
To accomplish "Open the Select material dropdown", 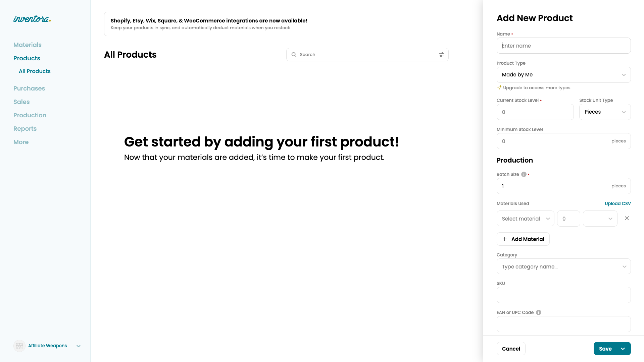I will pos(525,219).
